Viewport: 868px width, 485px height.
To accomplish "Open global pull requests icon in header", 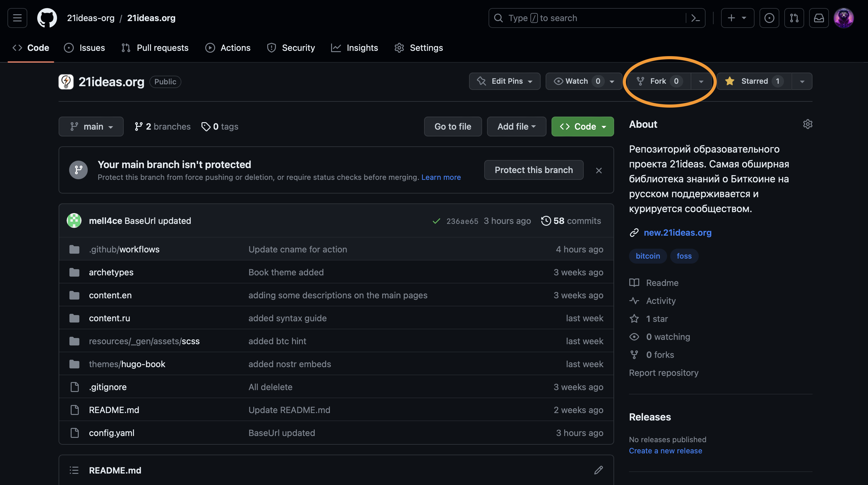I will pyautogui.click(x=794, y=18).
